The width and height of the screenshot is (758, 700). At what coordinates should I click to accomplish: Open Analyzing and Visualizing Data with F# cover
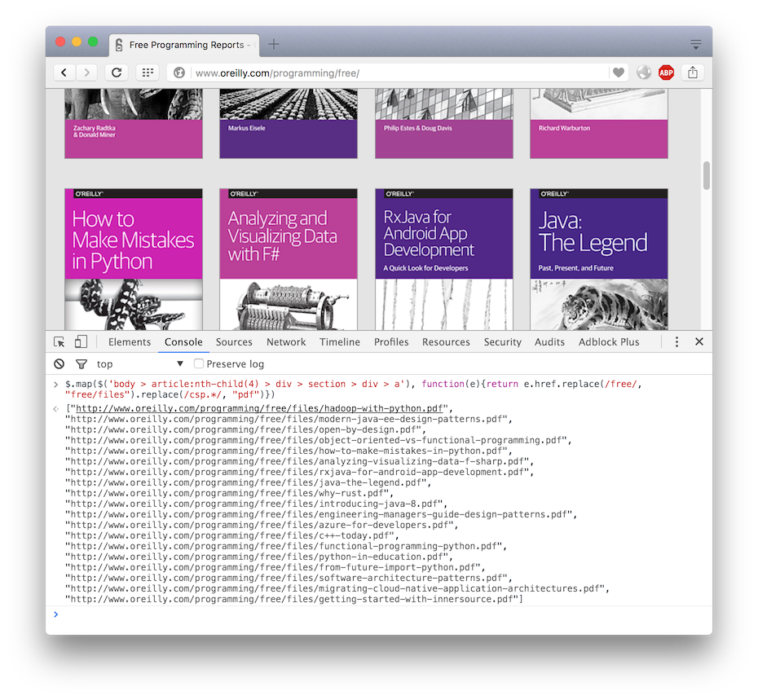[x=289, y=259]
